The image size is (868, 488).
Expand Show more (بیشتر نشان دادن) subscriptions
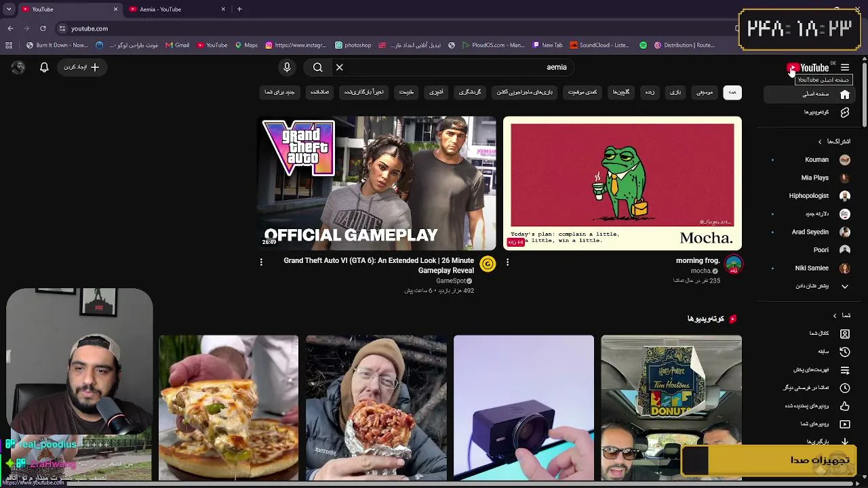click(x=809, y=286)
